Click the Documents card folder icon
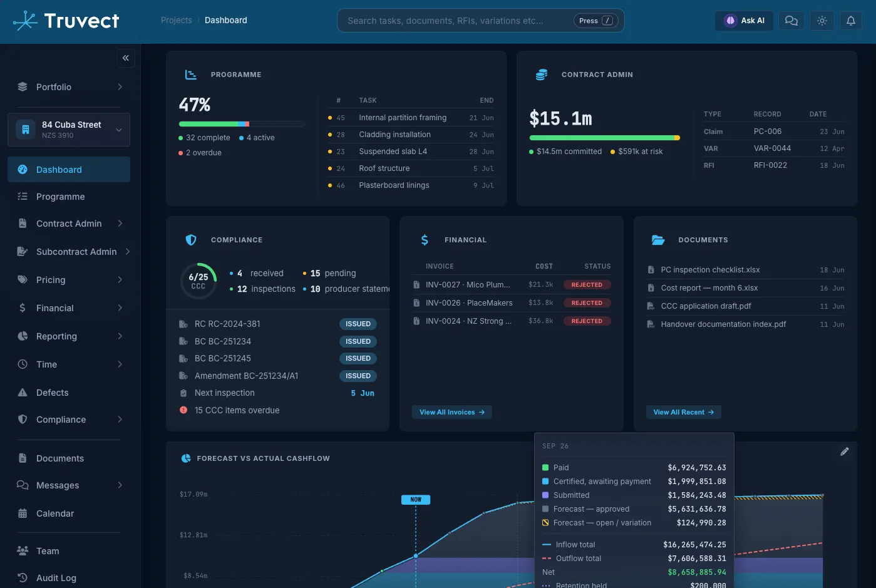Viewport: 876px width, 588px height. 658,240
